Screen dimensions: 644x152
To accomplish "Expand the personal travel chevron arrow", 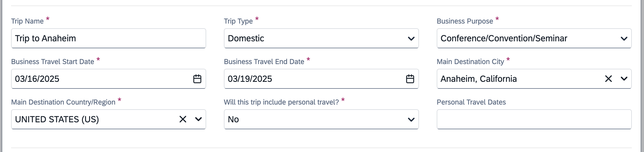I will coord(411,120).
